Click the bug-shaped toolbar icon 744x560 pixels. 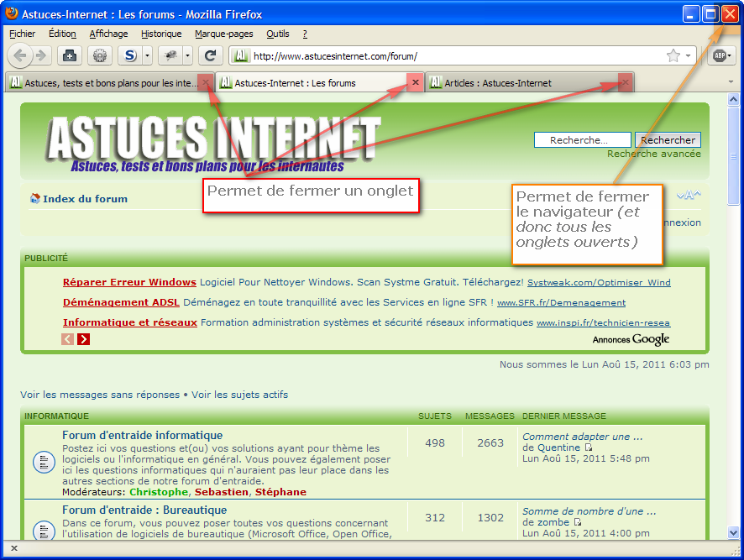tap(170, 56)
